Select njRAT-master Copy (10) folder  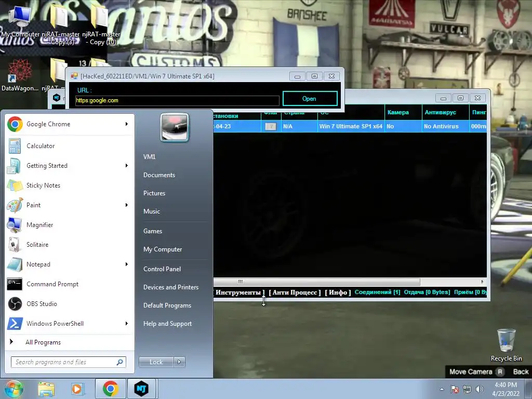pos(101,24)
